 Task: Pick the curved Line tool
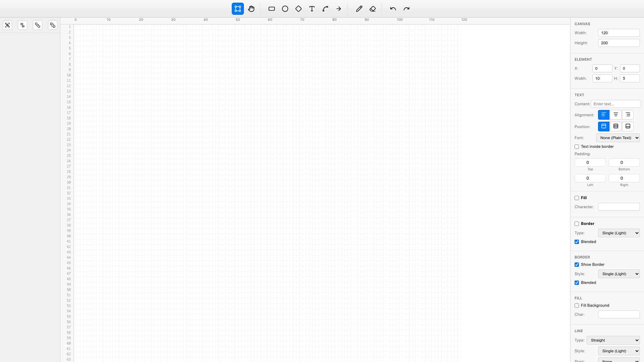pos(325,9)
